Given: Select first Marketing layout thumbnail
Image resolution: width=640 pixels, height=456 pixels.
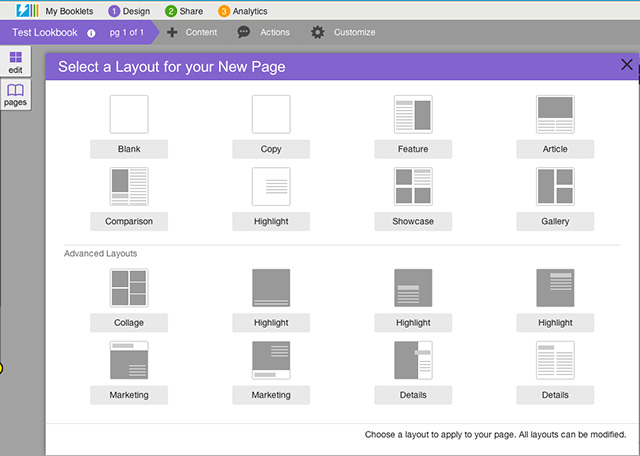Looking at the screenshot, I should tap(129, 360).
